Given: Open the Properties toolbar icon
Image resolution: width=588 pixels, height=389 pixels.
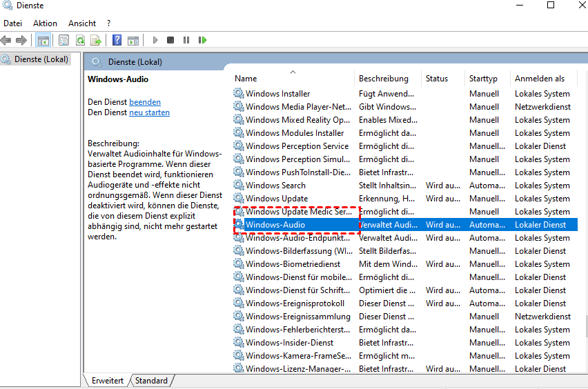Looking at the screenshot, I should pos(64,41).
